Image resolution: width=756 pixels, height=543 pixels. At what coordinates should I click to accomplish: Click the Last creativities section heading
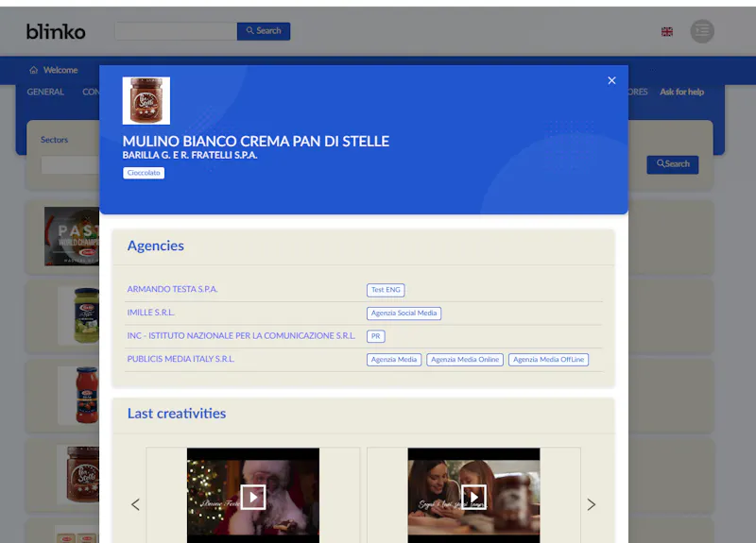pyautogui.click(x=177, y=414)
